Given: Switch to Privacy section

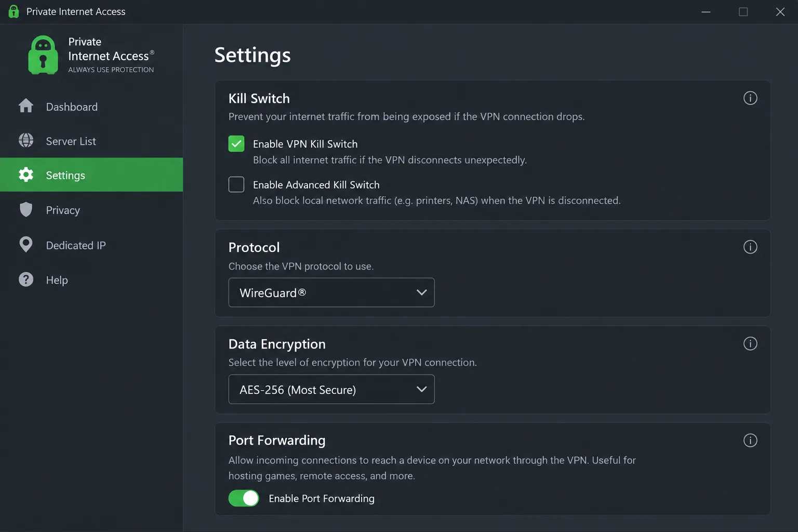Looking at the screenshot, I should tap(91, 210).
